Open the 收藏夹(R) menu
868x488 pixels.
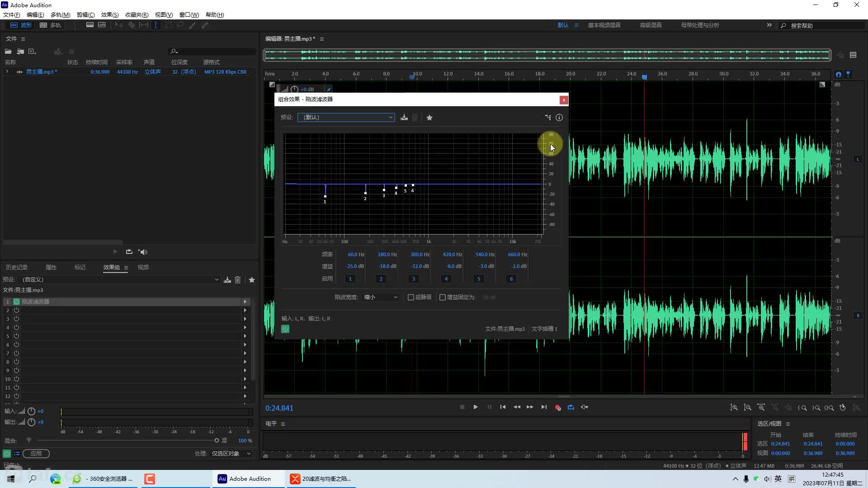click(137, 15)
